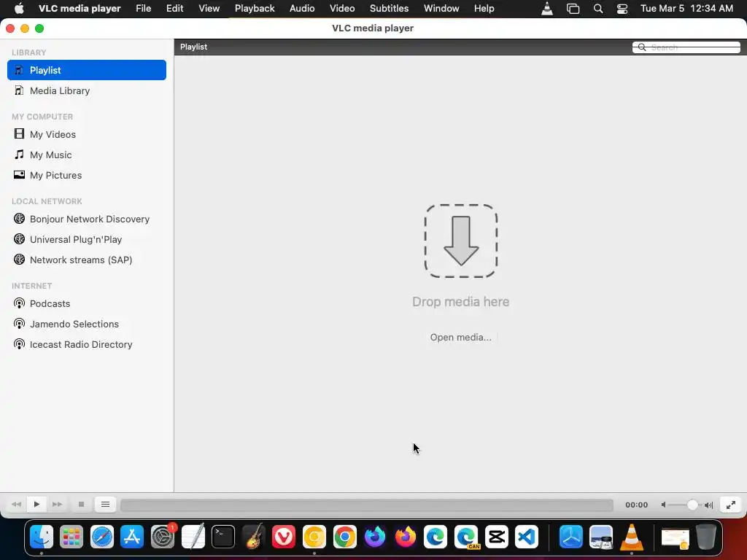
Task: Click the playlist Search field
Action: (686, 47)
